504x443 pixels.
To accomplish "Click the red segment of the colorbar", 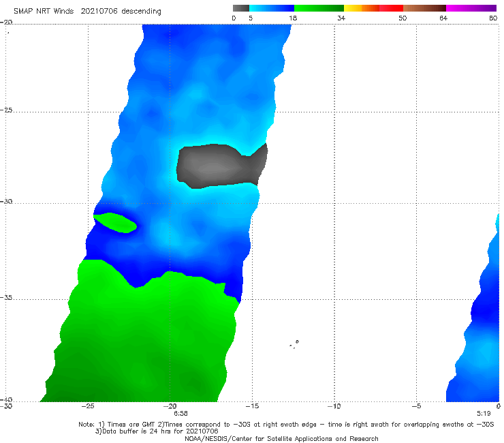I will coord(391,8).
